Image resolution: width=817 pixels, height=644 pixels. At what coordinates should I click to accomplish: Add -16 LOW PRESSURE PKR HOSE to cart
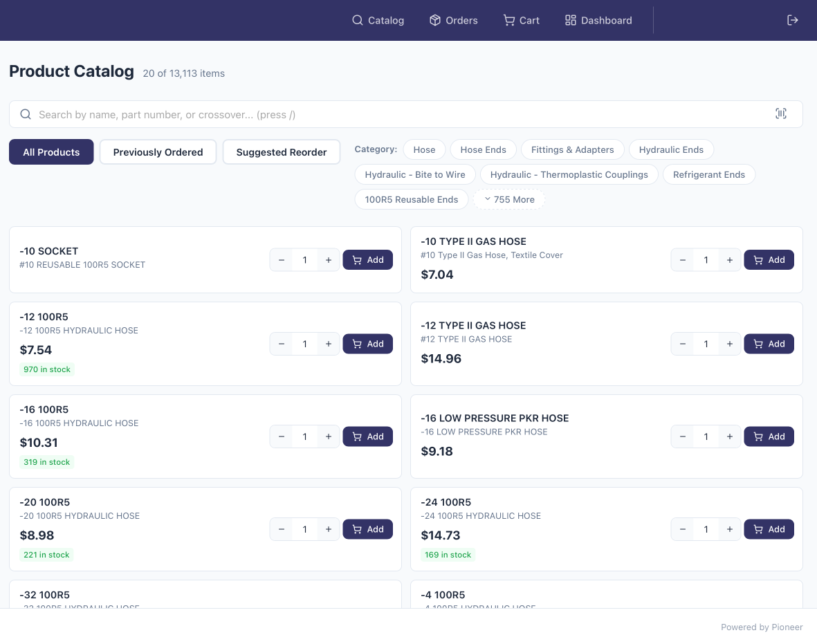tap(769, 436)
